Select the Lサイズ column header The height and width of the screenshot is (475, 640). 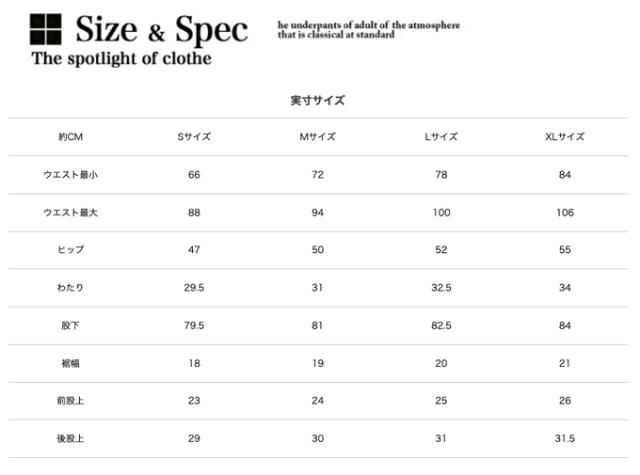(441, 137)
